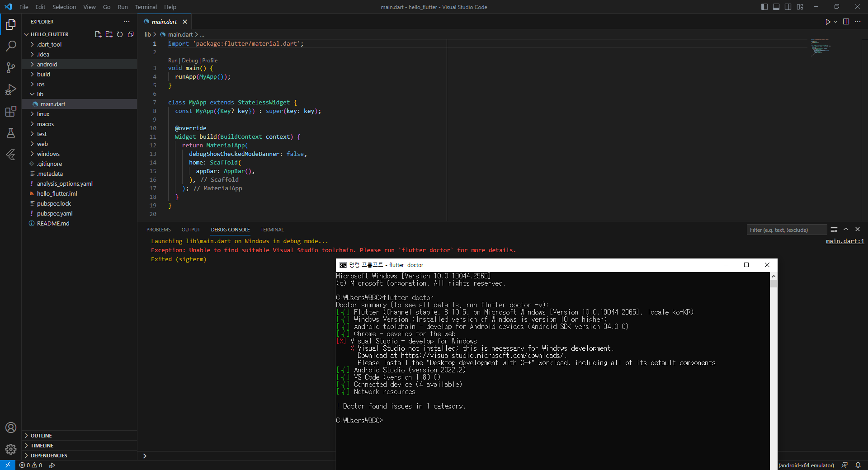Open the Run and Debug view
The height and width of the screenshot is (470, 868).
click(11, 89)
